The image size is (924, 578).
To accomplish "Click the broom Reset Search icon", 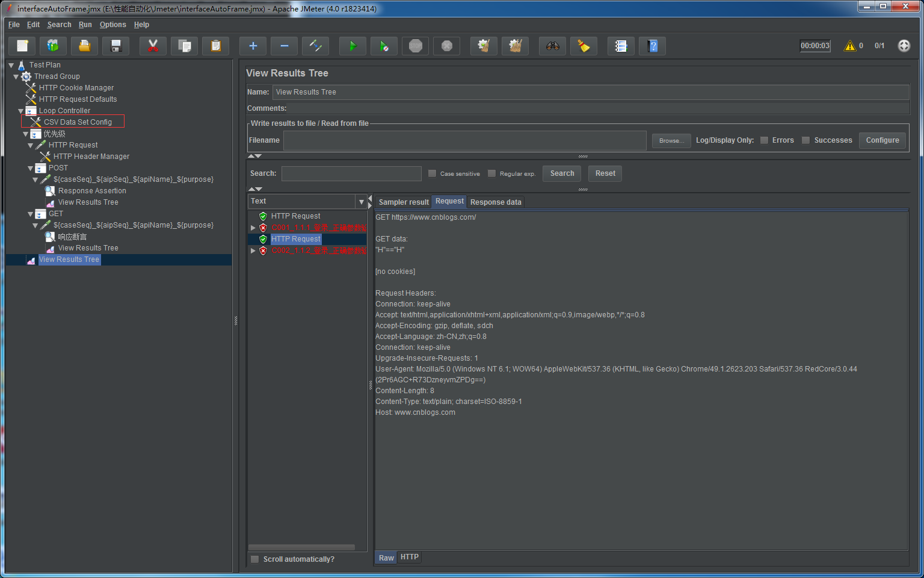I will point(584,46).
